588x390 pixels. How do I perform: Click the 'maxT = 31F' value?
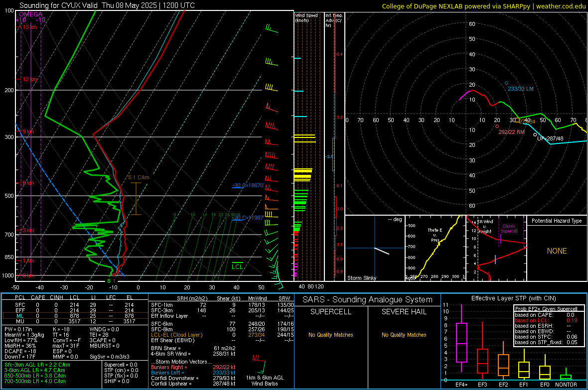[66, 346]
